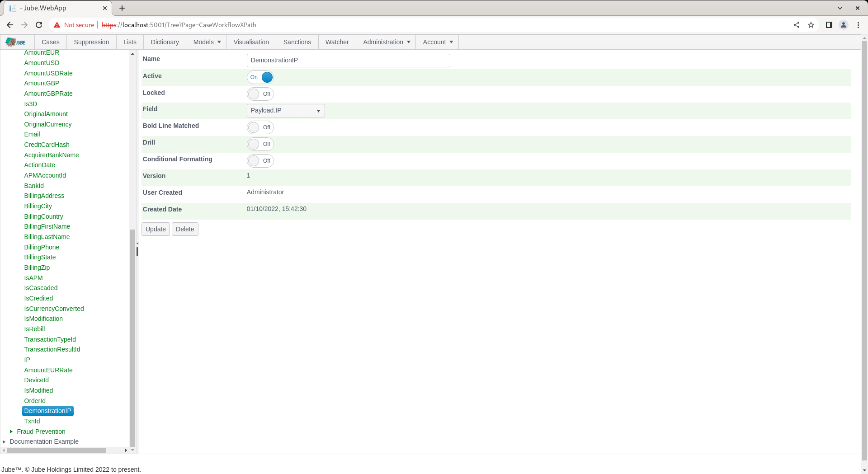Turn off the Active switch

click(260, 77)
